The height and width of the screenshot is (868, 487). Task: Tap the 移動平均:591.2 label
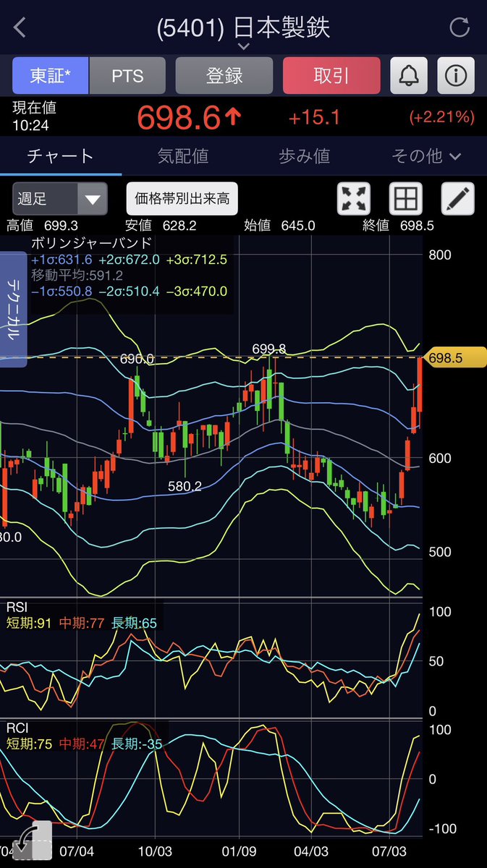[77, 276]
